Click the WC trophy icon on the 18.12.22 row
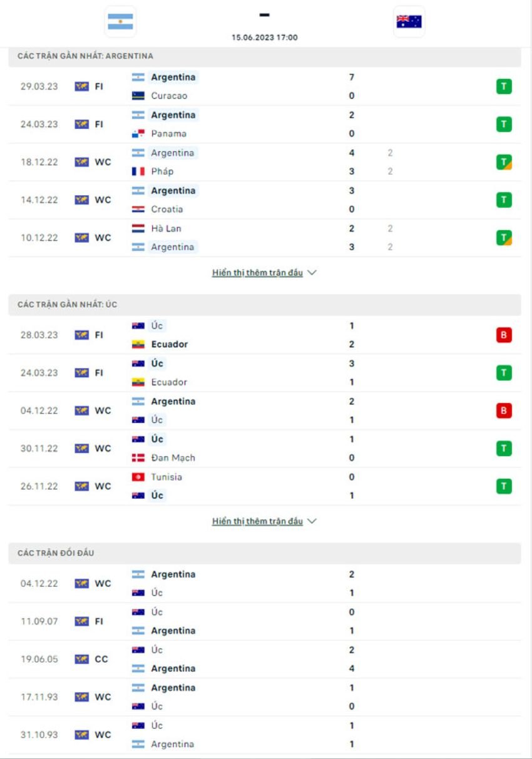The width and height of the screenshot is (532, 759). click(x=81, y=161)
